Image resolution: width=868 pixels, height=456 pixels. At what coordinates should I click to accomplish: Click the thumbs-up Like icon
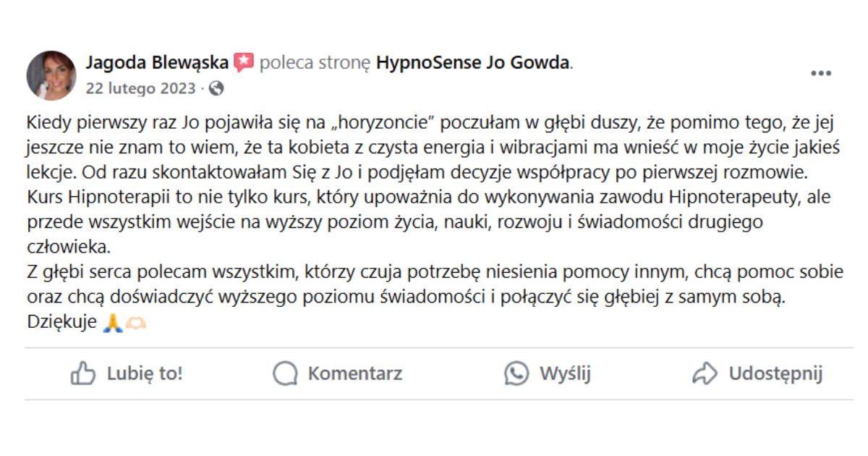coord(83,373)
